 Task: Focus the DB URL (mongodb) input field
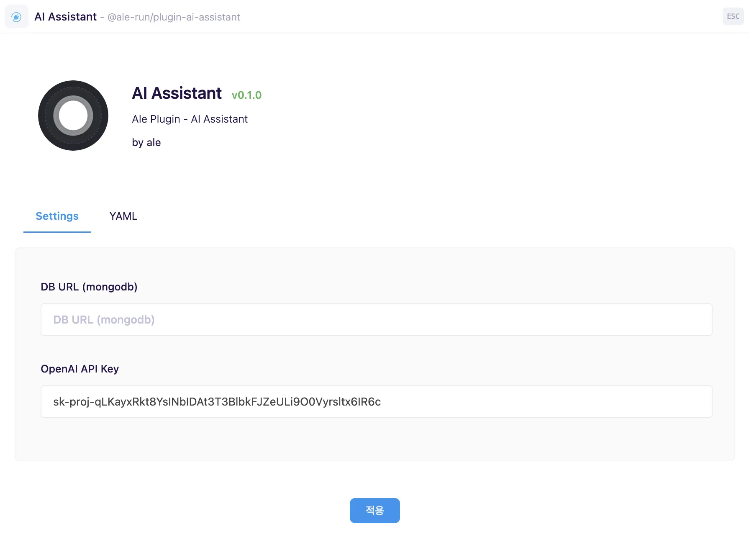coord(376,319)
